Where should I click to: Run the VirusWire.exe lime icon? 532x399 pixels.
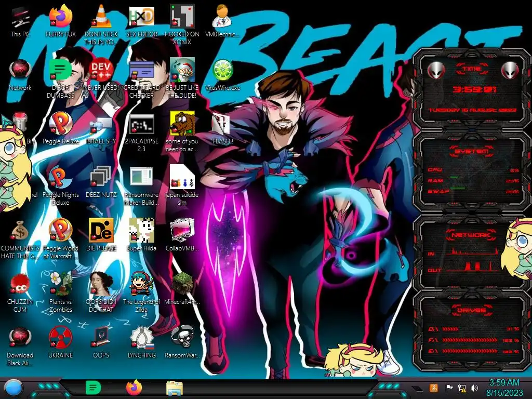222,75
